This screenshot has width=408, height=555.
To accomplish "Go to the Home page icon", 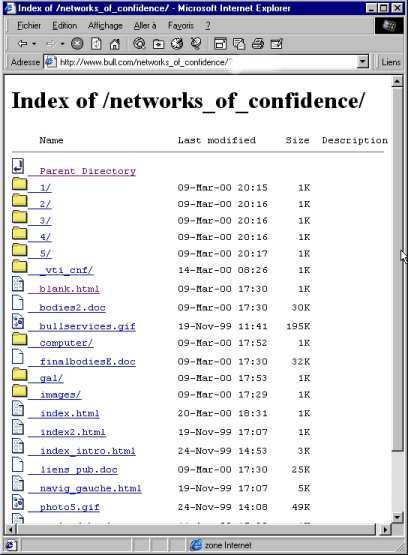I will [115, 44].
